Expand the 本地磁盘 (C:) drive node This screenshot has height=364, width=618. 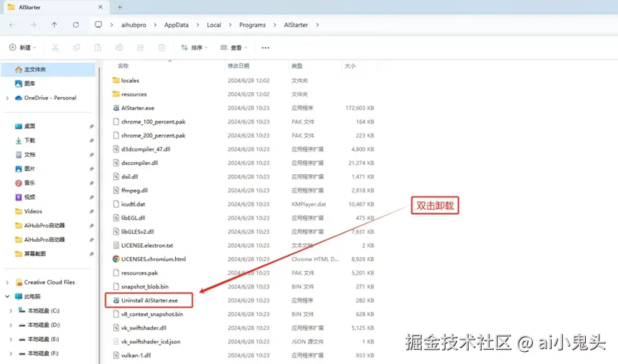(x=11, y=310)
